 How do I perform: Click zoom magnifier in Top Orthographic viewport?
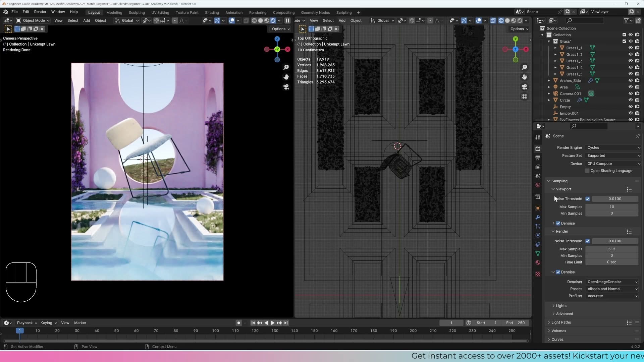[x=524, y=67]
